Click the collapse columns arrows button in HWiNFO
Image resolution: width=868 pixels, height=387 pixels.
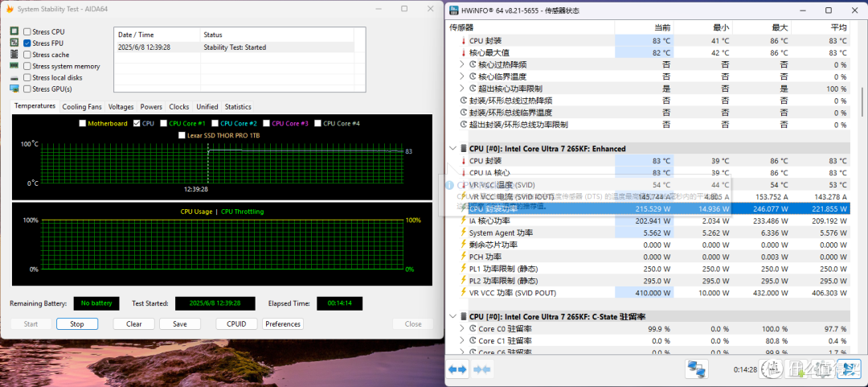(x=481, y=368)
